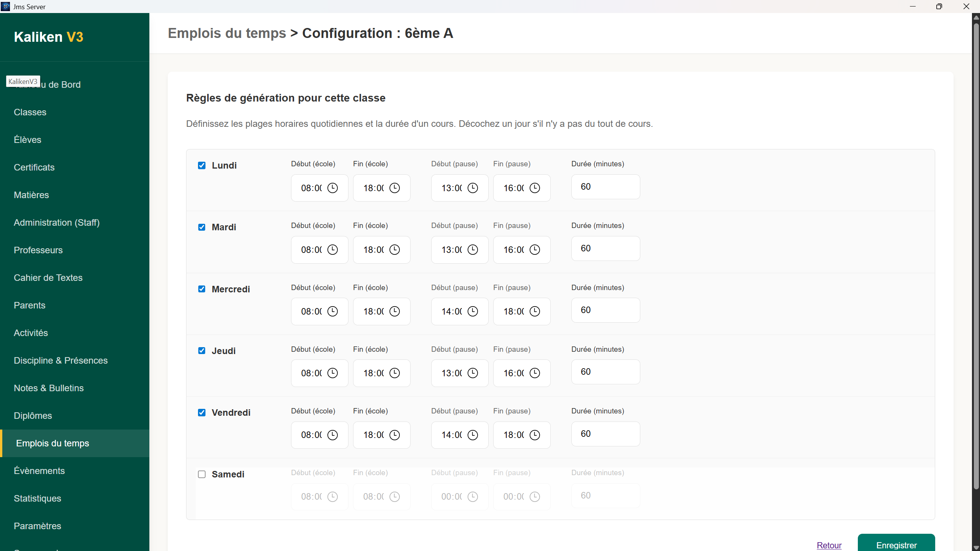This screenshot has width=980, height=551.
Task: Open clock picker for Lundi pause end
Action: pyautogui.click(x=535, y=188)
